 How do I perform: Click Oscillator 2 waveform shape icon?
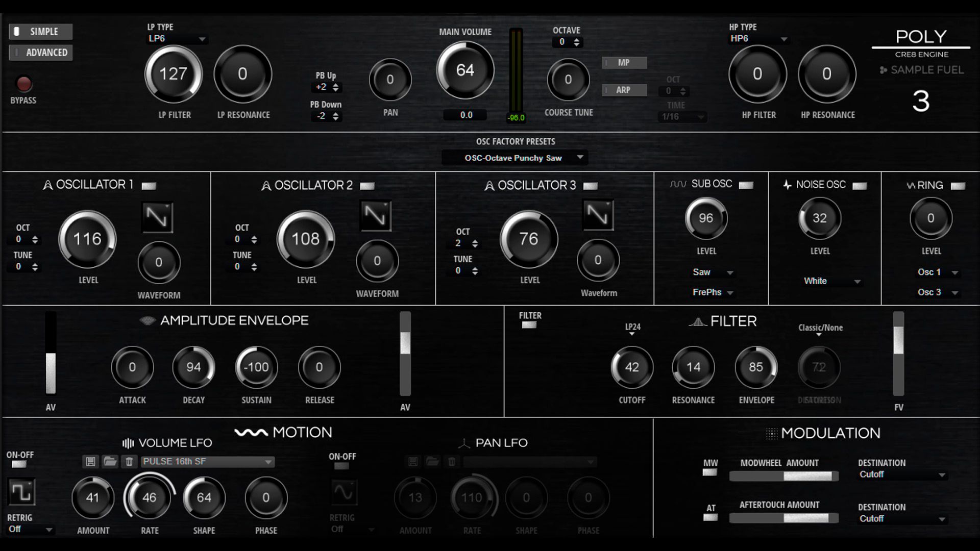pos(376,216)
